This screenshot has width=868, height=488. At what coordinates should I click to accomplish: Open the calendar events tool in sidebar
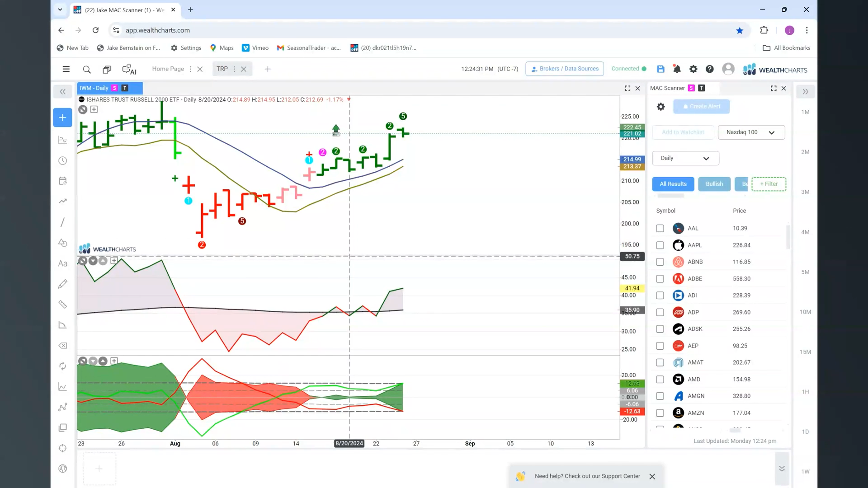pos(63,181)
